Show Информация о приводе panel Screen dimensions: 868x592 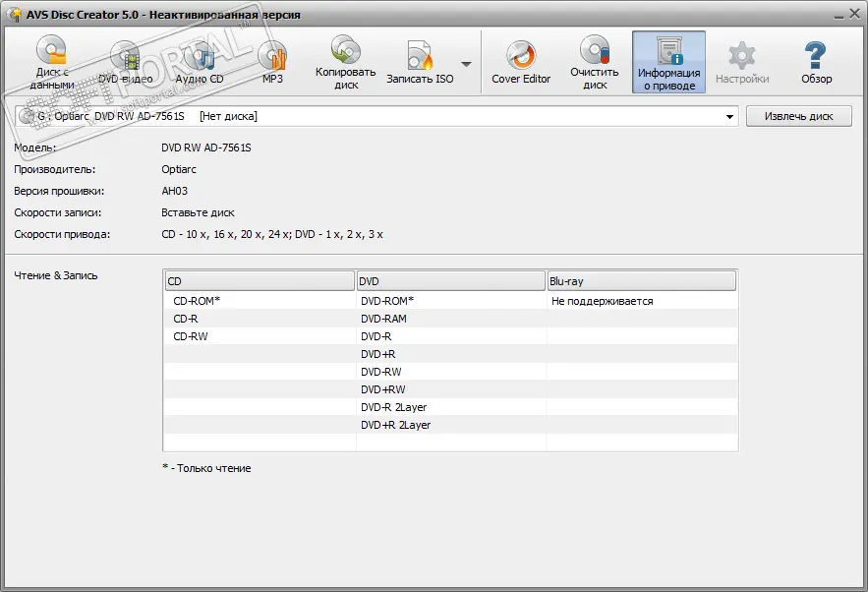click(668, 62)
